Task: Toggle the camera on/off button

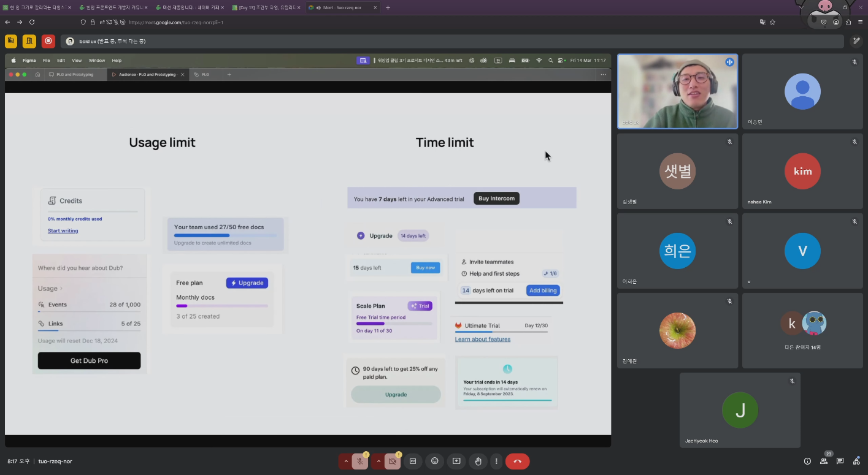Action: pyautogui.click(x=393, y=462)
